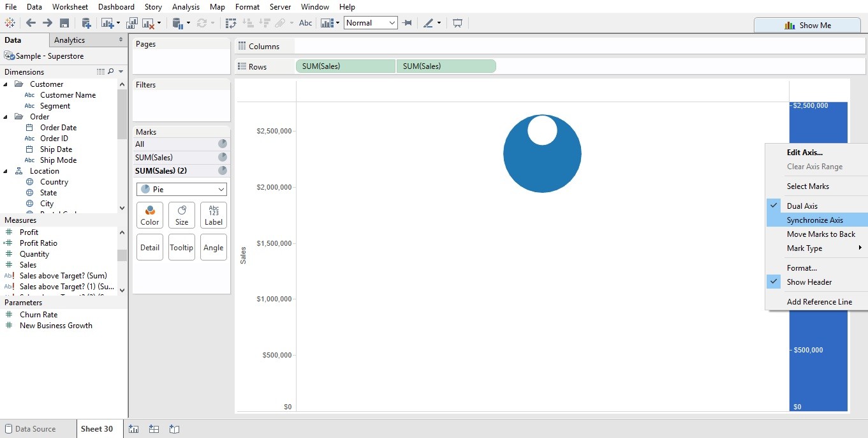Toggle Show Mark Labels Abc icon

pyautogui.click(x=305, y=23)
